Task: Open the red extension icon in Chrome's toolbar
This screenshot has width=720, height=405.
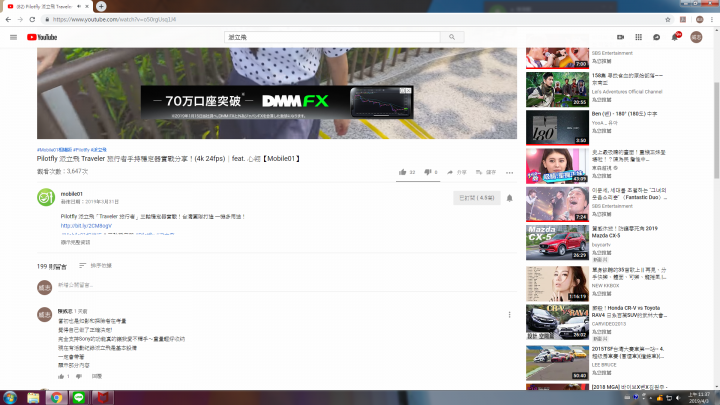Action: [683, 19]
